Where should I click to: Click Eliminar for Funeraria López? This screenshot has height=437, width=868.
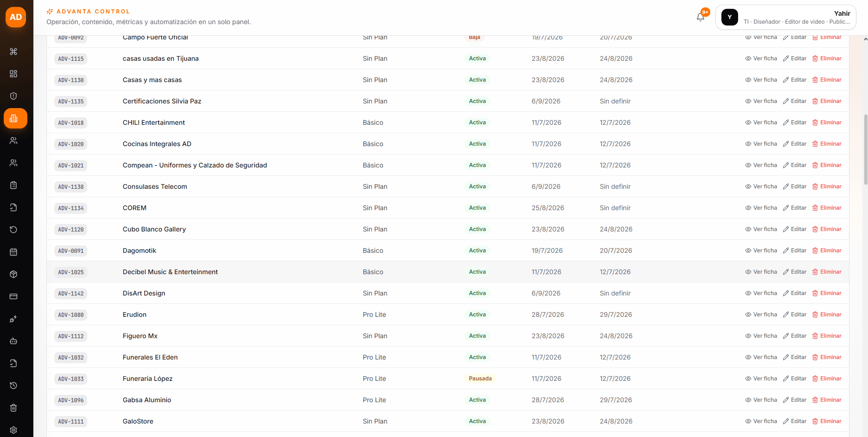[827, 379]
